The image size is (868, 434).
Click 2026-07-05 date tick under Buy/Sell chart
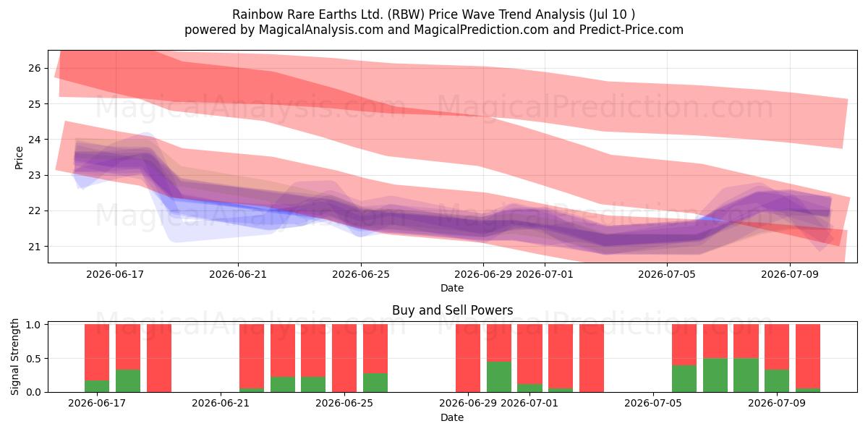tap(653, 404)
